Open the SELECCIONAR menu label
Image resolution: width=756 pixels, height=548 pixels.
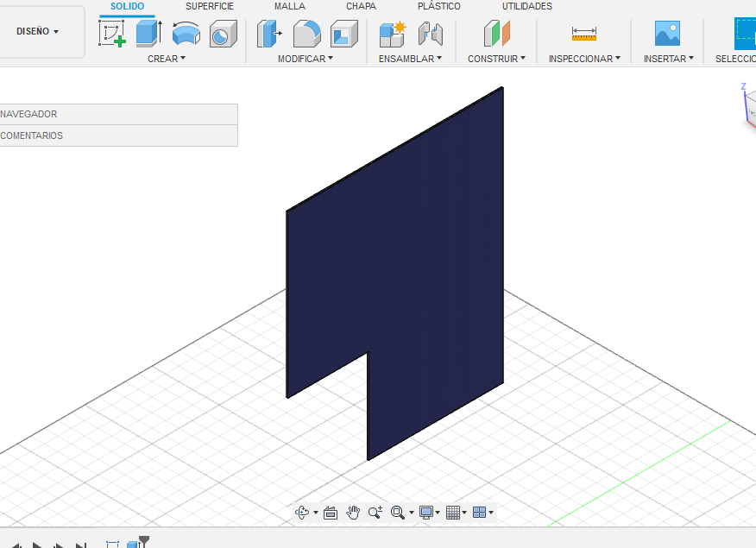(735, 59)
